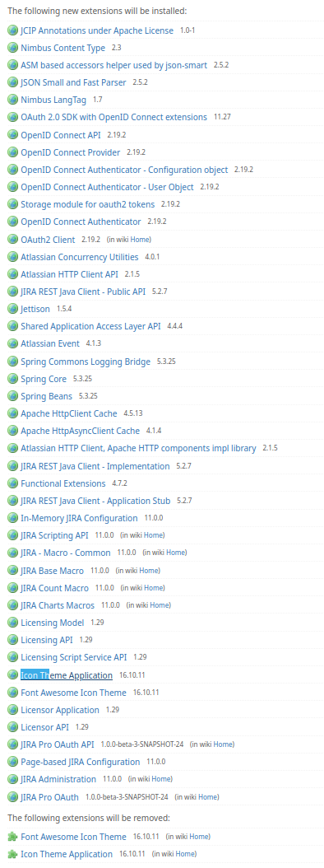
Task: Open the Licensing Script Service API link
Action: coord(73,658)
